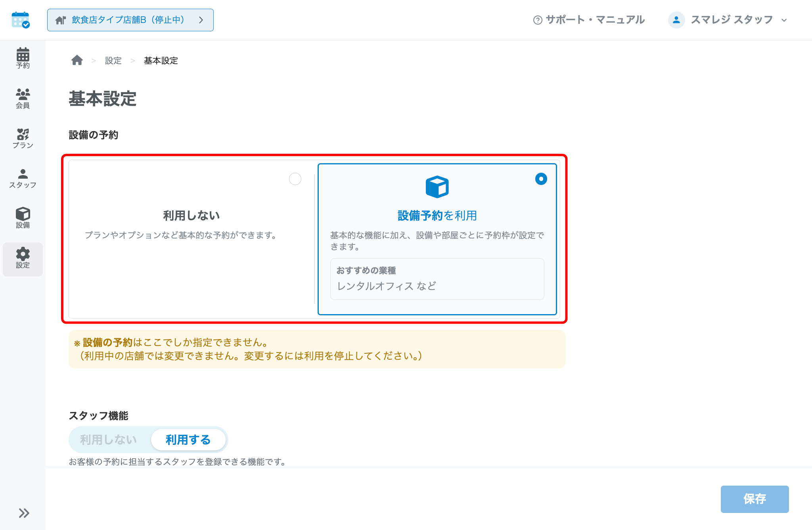Click the help question mark icon
This screenshot has width=812, height=530.
(538, 20)
